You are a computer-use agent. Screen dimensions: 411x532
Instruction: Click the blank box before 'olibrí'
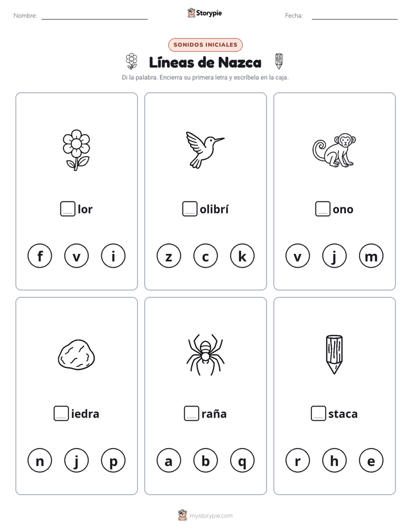(x=189, y=208)
